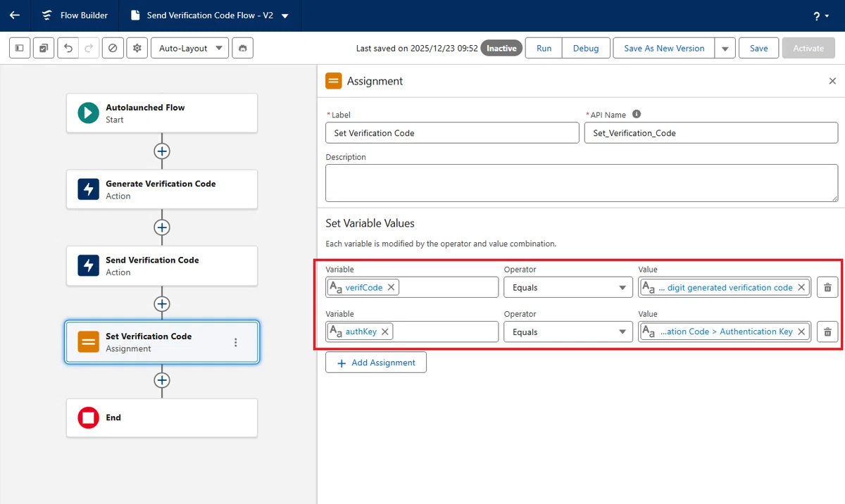Click the API Name info icon
This screenshot has height=504, width=845.
point(637,114)
